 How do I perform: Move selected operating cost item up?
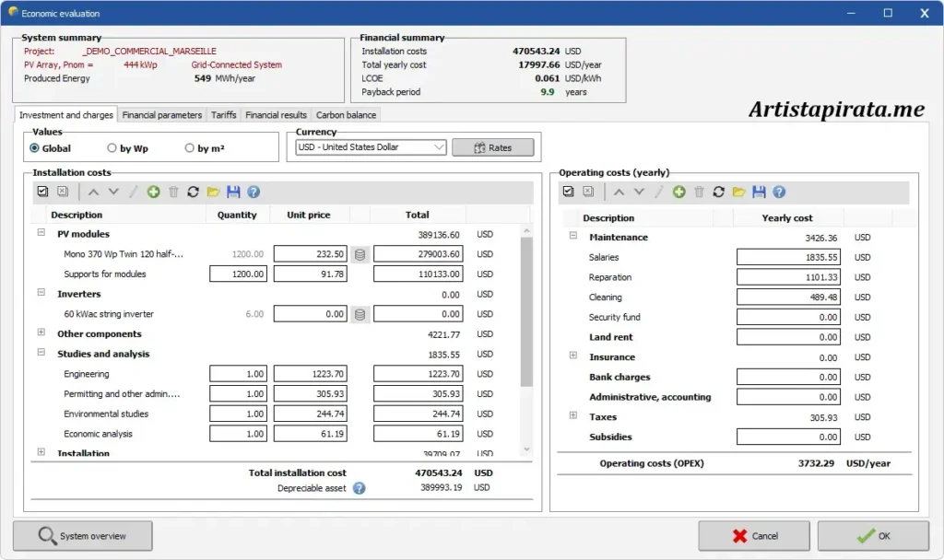619,192
